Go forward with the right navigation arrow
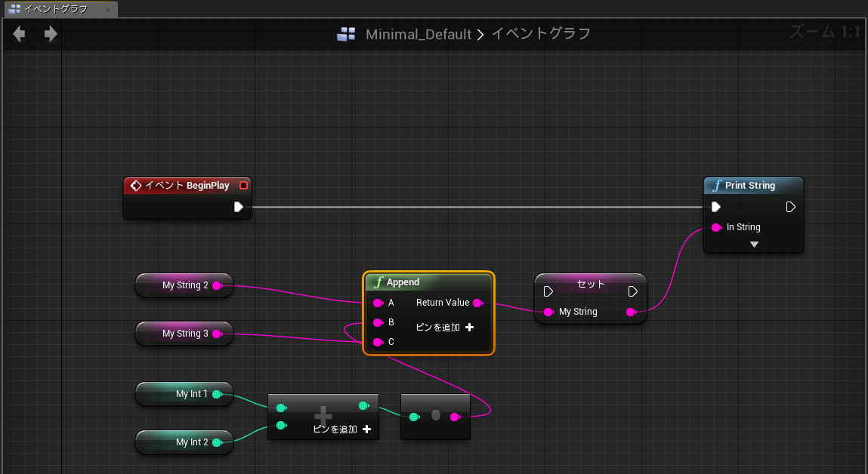868x474 pixels. [51, 34]
